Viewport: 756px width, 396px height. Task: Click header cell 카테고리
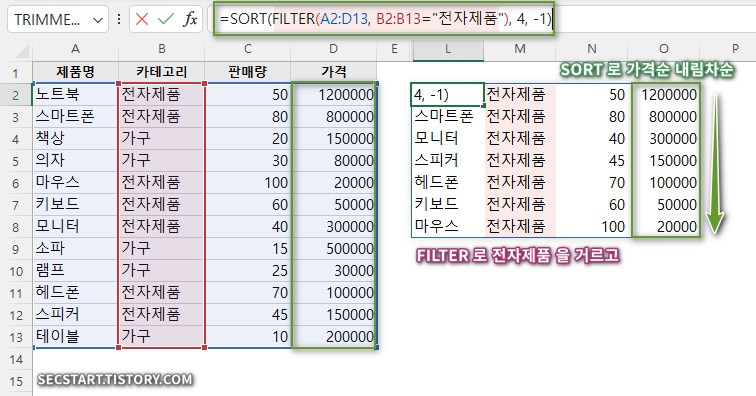tap(162, 72)
